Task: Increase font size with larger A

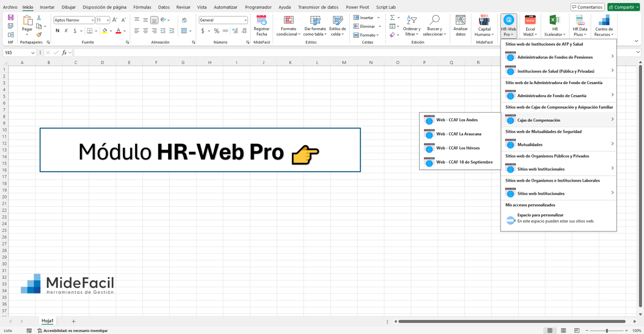Action: click(115, 20)
